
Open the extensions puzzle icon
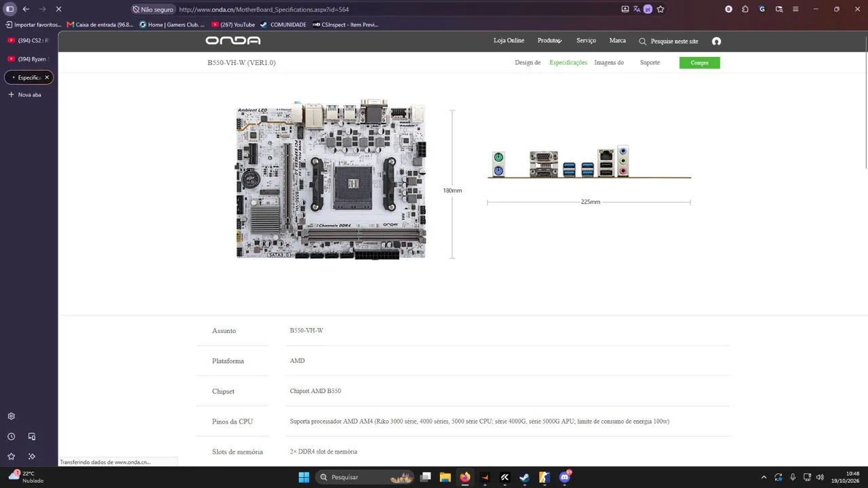745,9
